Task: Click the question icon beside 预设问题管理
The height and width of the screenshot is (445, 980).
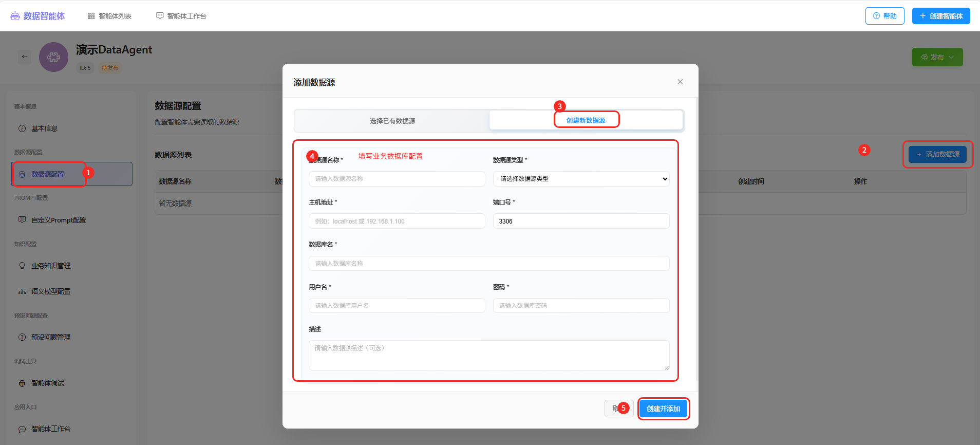Action: (22, 337)
